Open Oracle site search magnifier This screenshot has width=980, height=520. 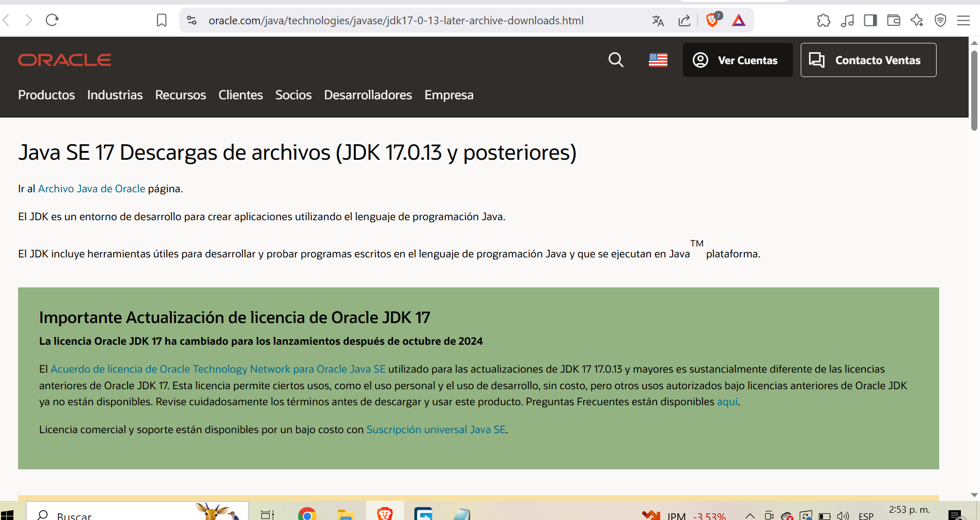[x=616, y=60]
